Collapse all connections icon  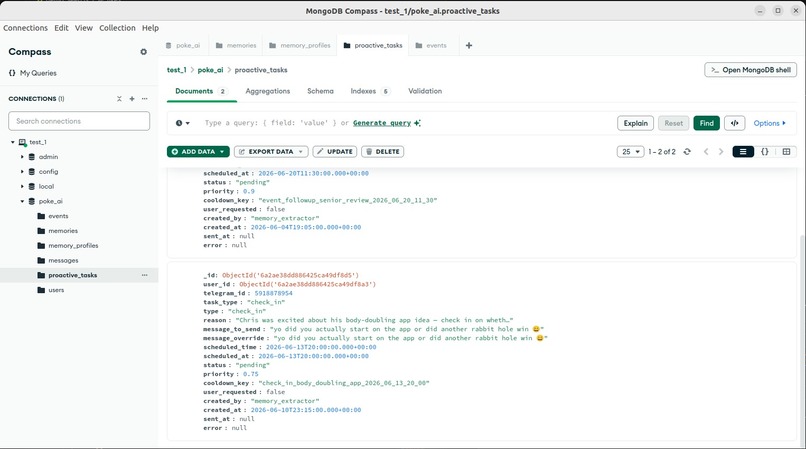119,99
